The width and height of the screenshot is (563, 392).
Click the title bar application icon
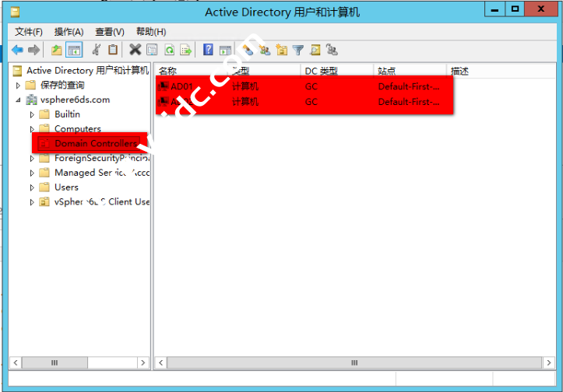pyautogui.click(x=15, y=12)
